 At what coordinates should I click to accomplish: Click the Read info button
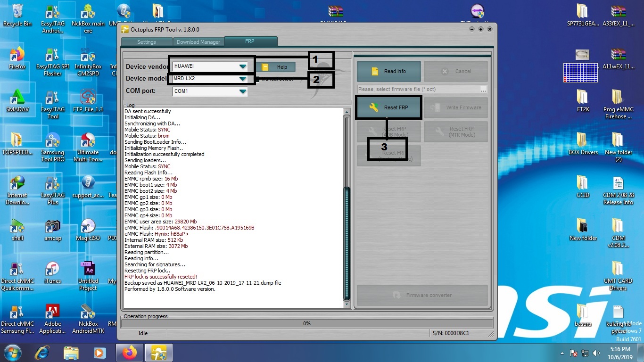[x=388, y=72]
